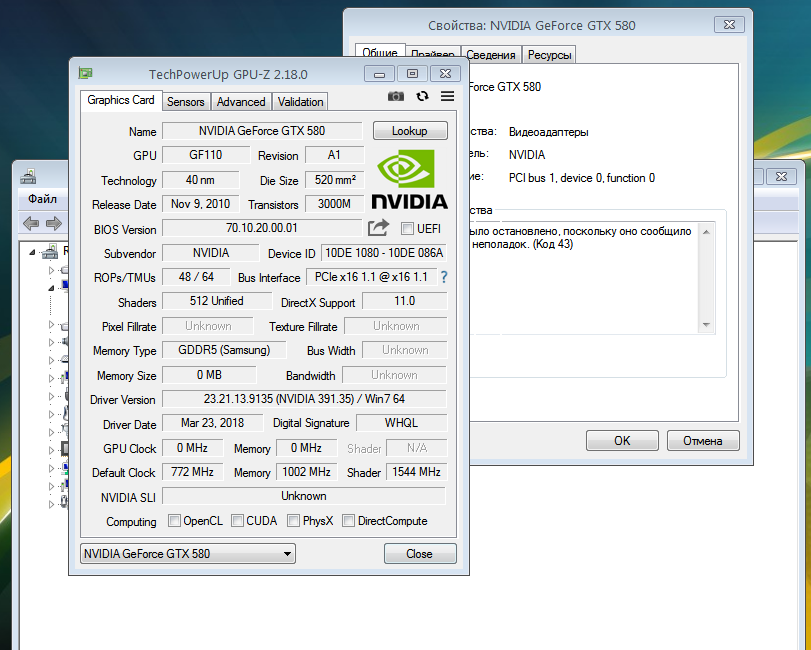The image size is (811, 650).
Task: Click the Transistors value 3000M
Action: click(335, 204)
